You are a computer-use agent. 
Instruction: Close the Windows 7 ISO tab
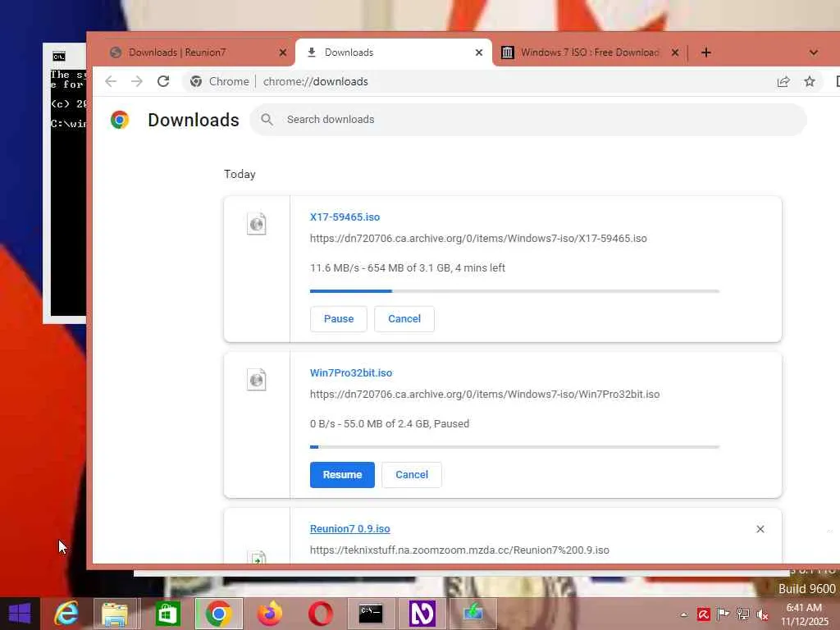(x=675, y=52)
